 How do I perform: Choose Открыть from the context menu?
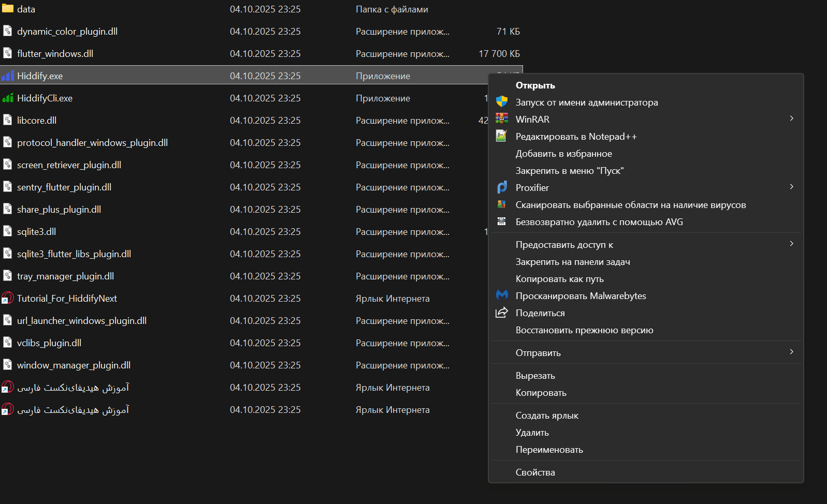535,85
